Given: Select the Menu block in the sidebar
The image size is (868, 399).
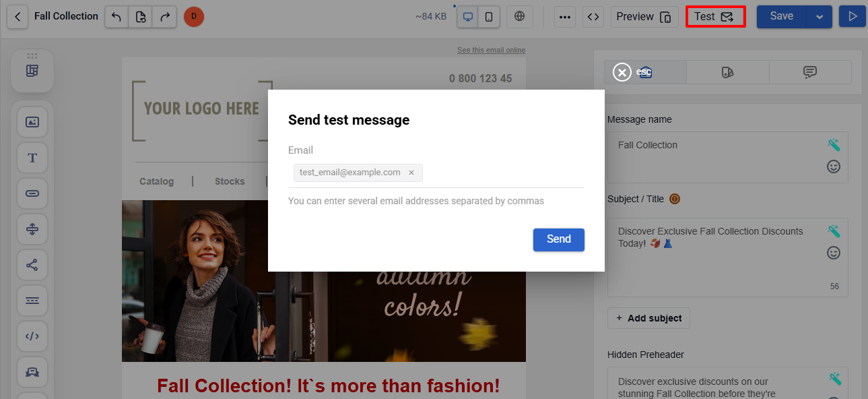Looking at the screenshot, I should [x=32, y=301].
